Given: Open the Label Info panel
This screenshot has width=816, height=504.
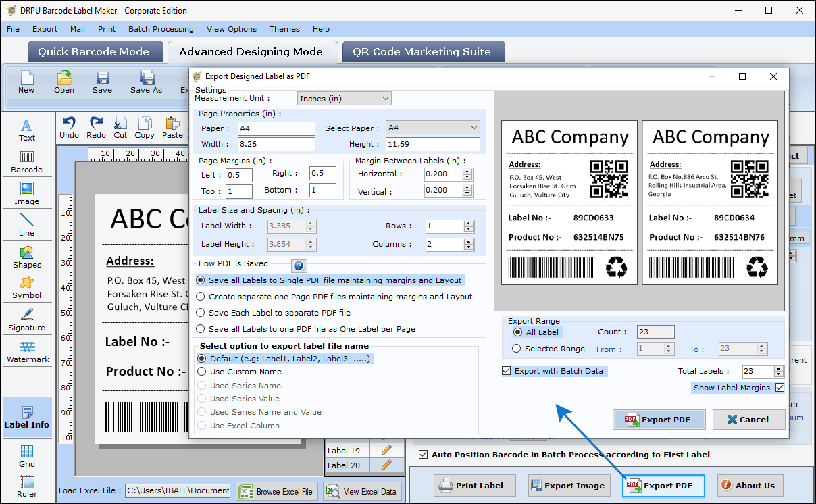Looking at the screenshot, I should 27,417.
